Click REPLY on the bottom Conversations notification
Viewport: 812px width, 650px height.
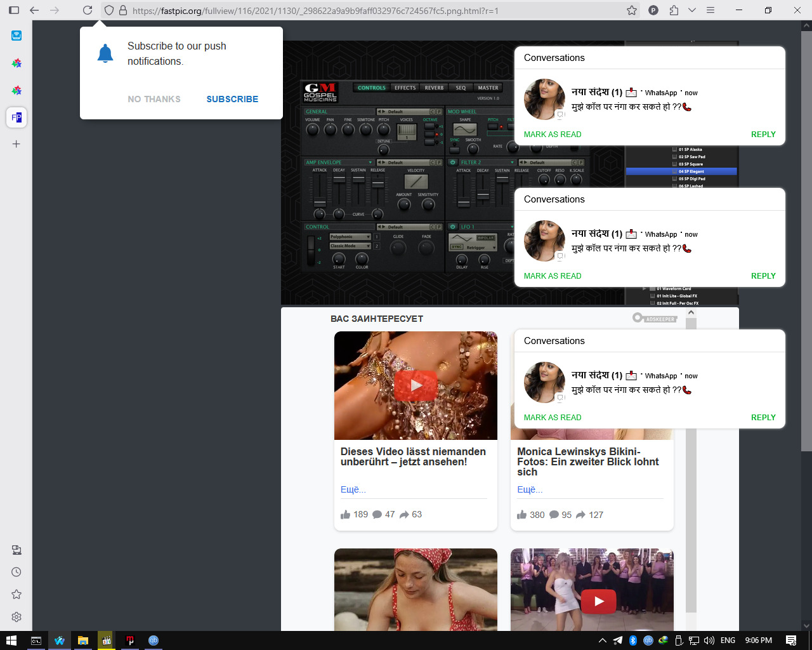tap(763, 418)
